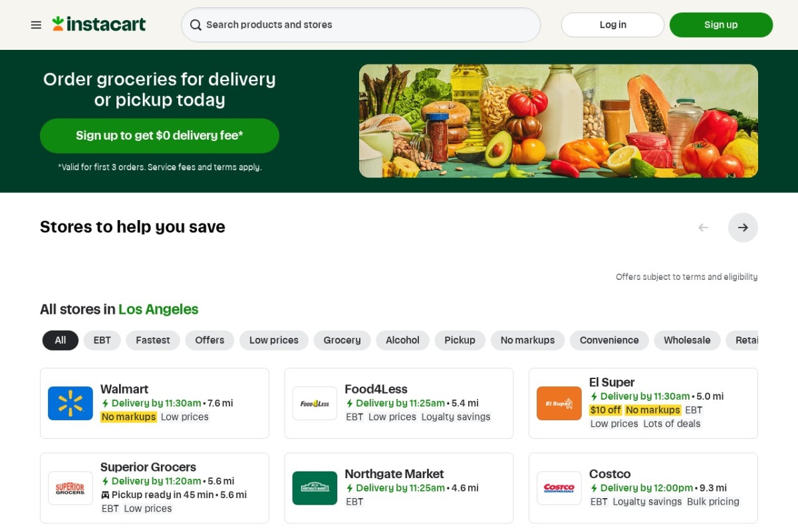798x532 pixels.
Task: Click Sign up to get $0 delivery fee
Action: point(160,136)
